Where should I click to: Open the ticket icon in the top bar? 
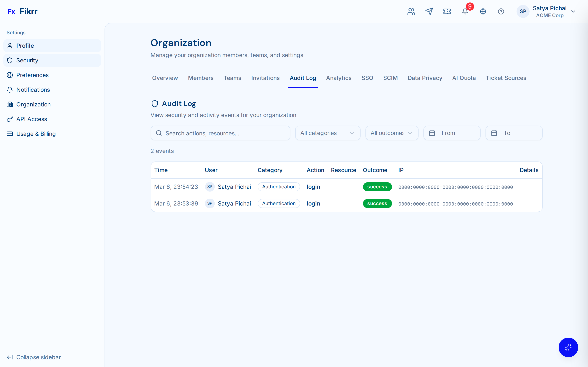[x=447, y=11]
